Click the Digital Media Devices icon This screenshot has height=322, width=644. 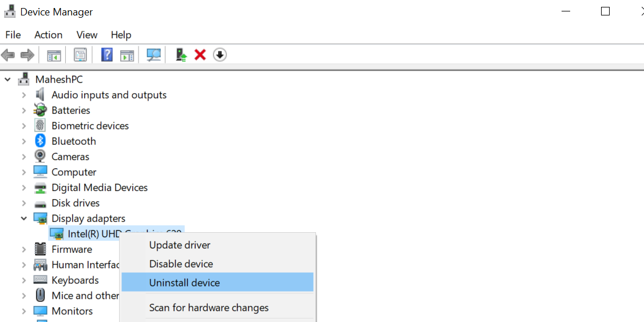click(x=40, y=188)
